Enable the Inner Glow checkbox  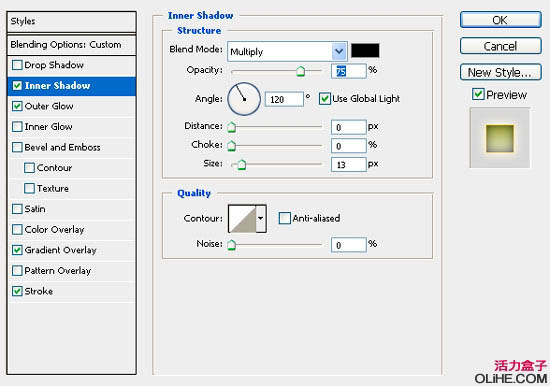[17, 127]
